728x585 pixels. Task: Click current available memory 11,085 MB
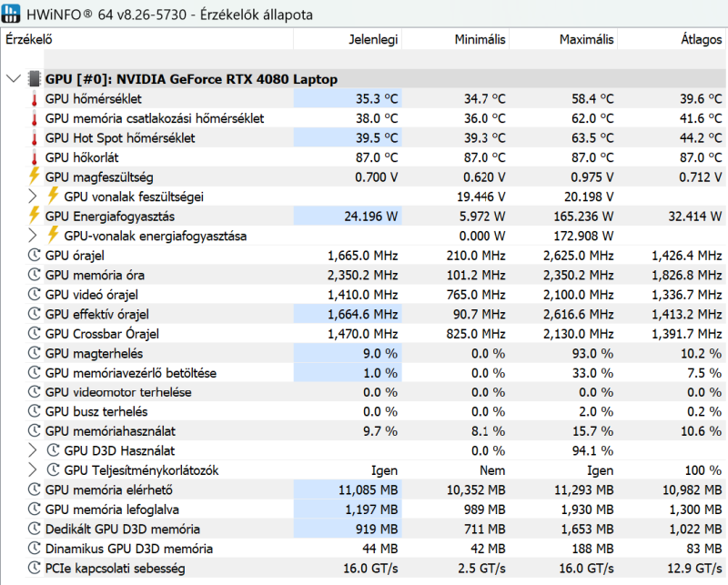pos(368,489)
